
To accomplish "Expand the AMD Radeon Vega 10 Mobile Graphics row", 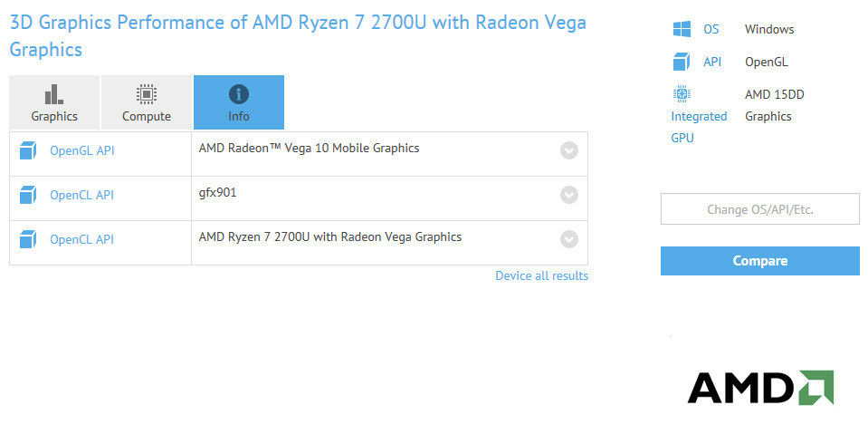I will click(x=568, y=150).
